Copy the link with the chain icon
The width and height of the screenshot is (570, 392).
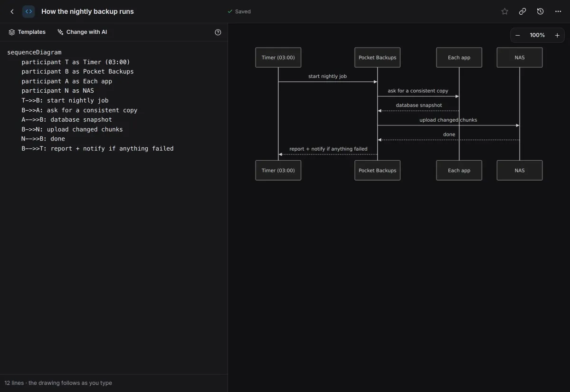522,11
